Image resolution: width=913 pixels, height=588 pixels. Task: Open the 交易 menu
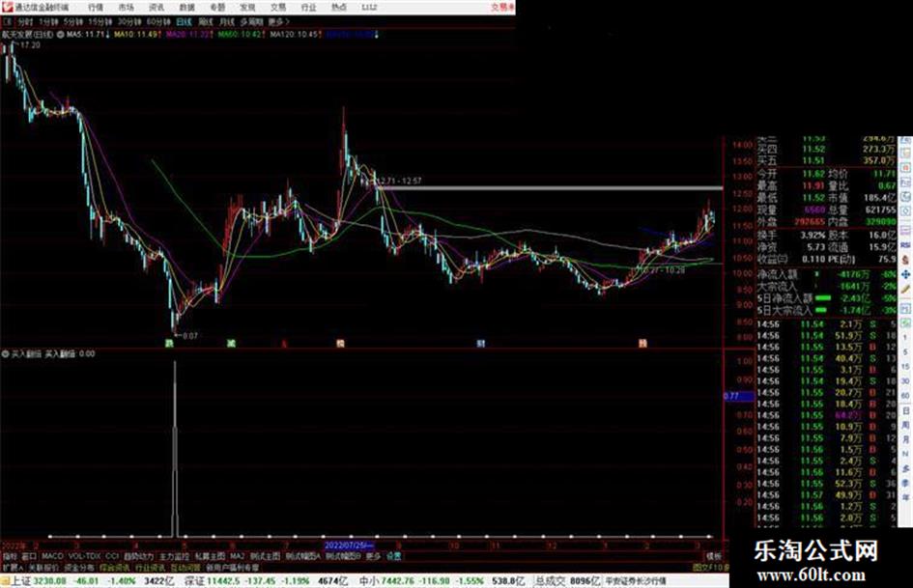tap(278, 8)
